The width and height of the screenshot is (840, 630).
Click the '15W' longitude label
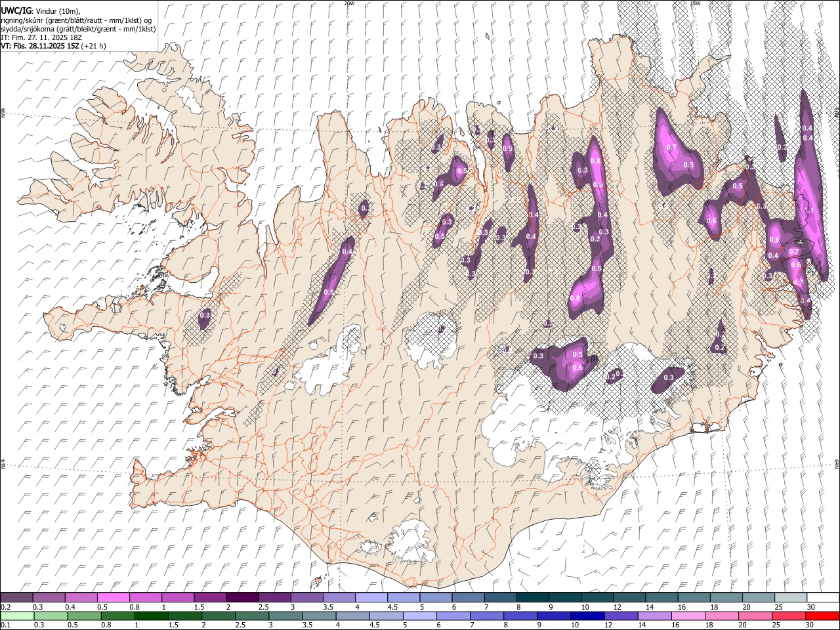tap(695, 3)
